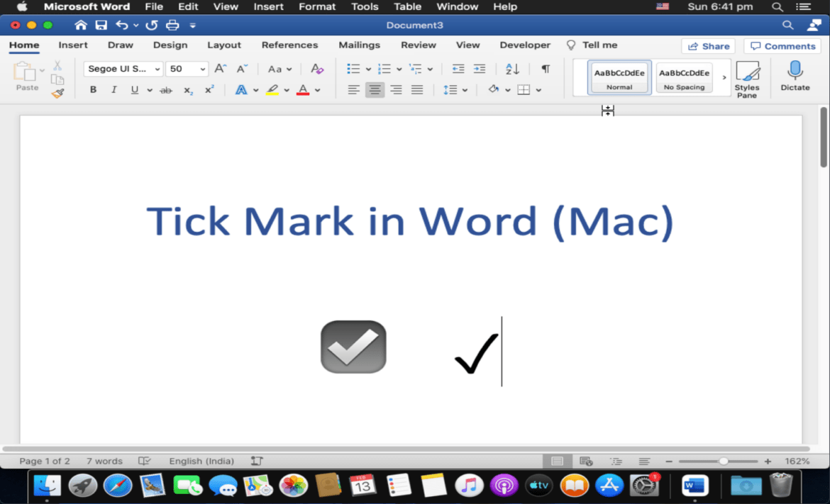830x504 pixels.
Task: Toggle show paragraph marks (pilcrow)
Action: tap(546, 69)
